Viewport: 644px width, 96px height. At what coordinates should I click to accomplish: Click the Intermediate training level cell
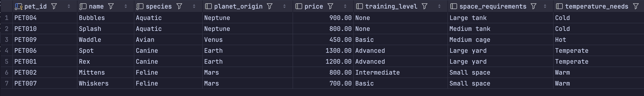[377, 73]
